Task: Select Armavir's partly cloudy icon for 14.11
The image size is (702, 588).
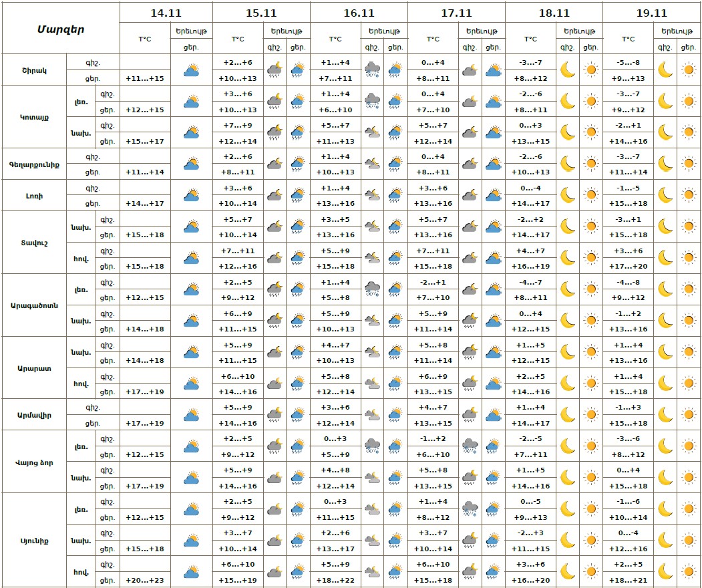Action: coord(192,415)
